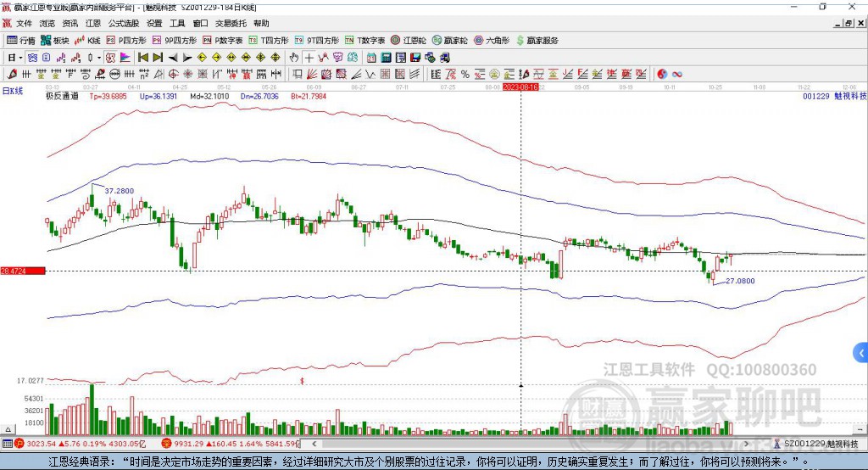Jump to first bar with skip-back icon
The height and width of the screenshot is (470, 868).
[143, 58]
